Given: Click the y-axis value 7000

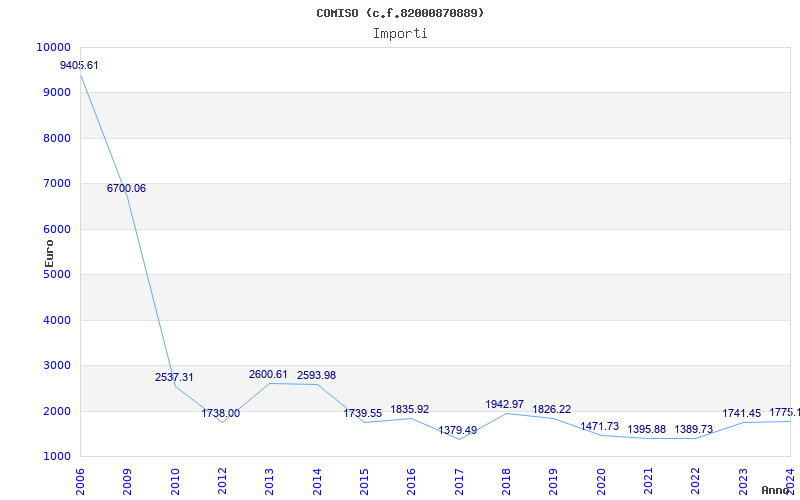Looking at the screenshot, I should tap(57, 184).
